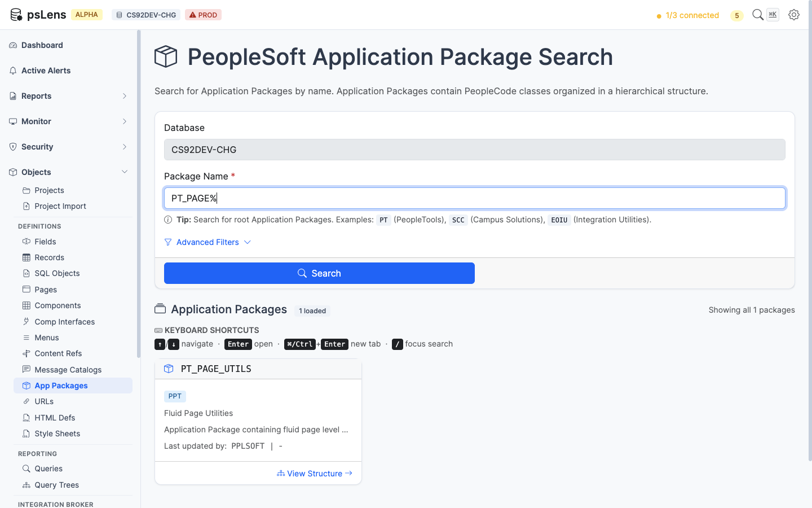Click the Menus list icon in sidebar

[x=27, y=338]
